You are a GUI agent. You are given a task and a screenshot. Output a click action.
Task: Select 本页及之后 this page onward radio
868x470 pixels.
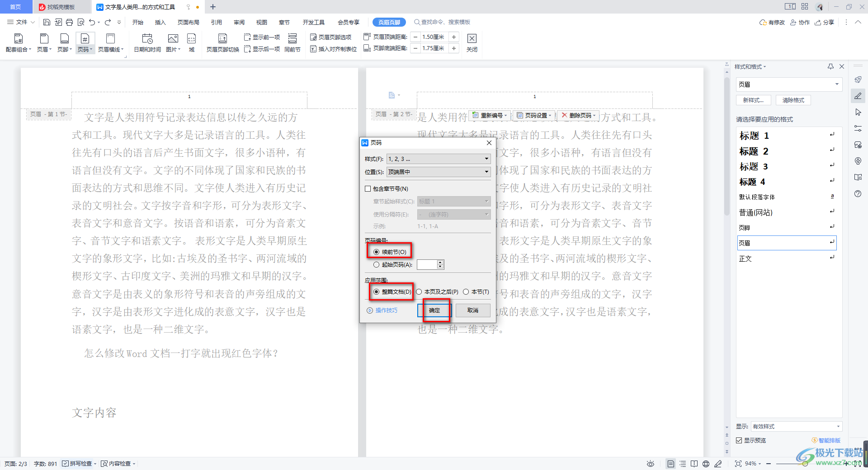[x=419, y=292]
